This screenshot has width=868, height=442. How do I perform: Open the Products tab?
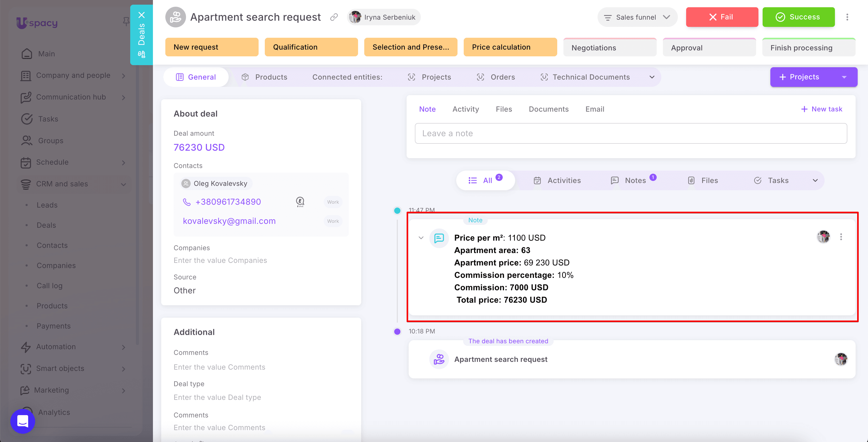[x=265, y=77]
